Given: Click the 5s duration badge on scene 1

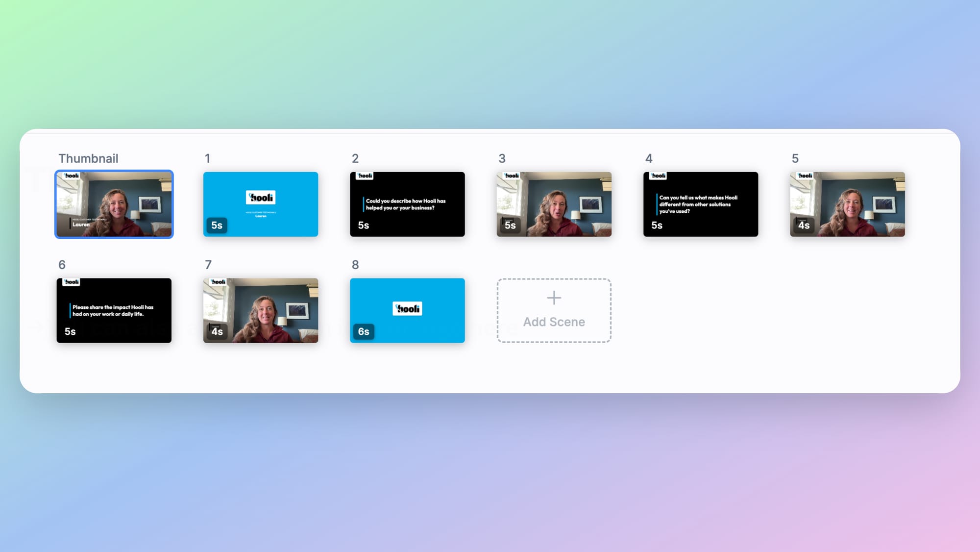Looking at the screenshot, I should click(x=217, y=225).
